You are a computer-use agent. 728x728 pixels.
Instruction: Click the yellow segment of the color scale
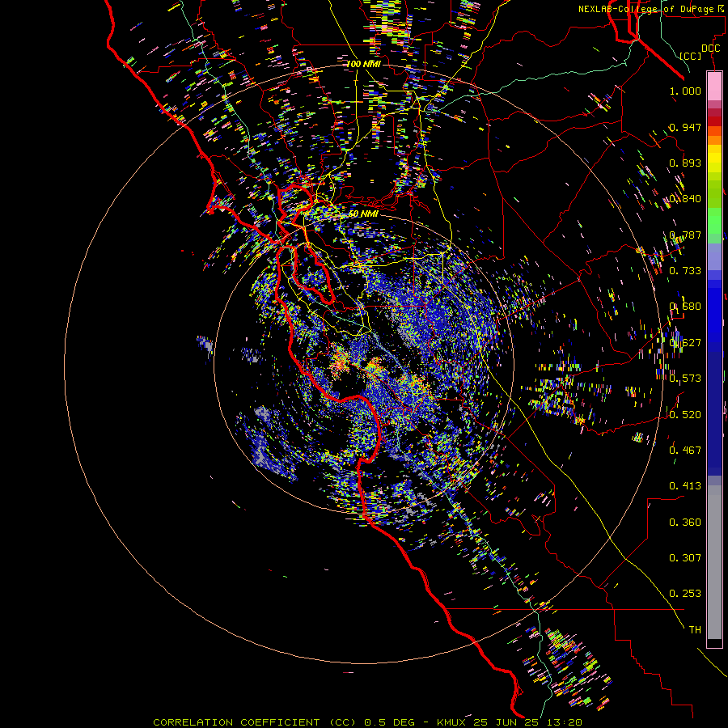pyautogui.click(x=714, y=159)
